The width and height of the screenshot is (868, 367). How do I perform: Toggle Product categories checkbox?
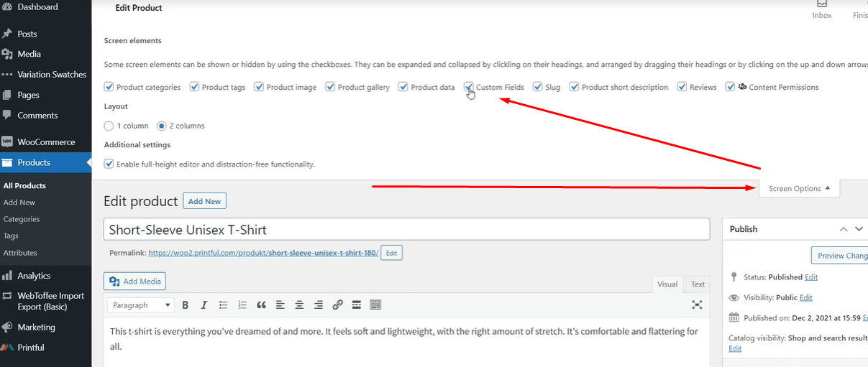pos(109,87)
